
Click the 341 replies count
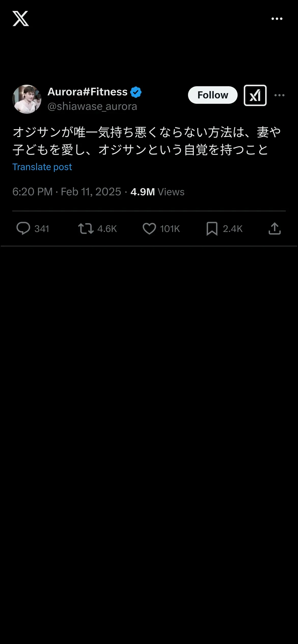42,229
